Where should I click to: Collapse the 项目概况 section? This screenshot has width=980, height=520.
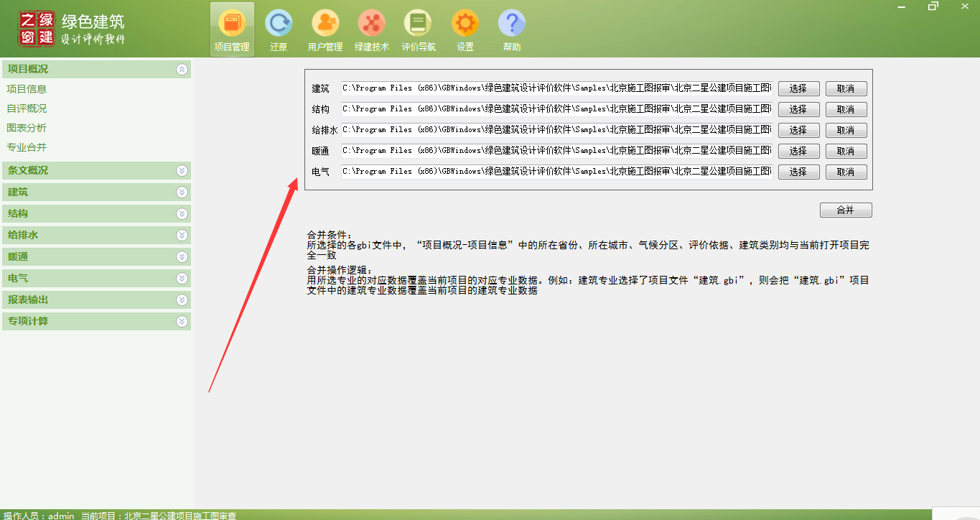pos(182,70)
